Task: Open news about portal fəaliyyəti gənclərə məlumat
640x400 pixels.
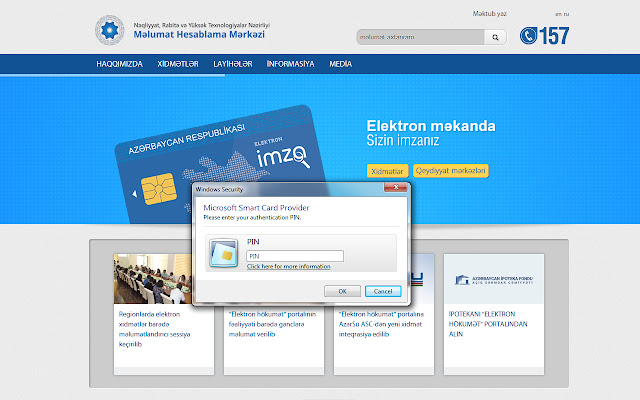Action: coord(272,324)
